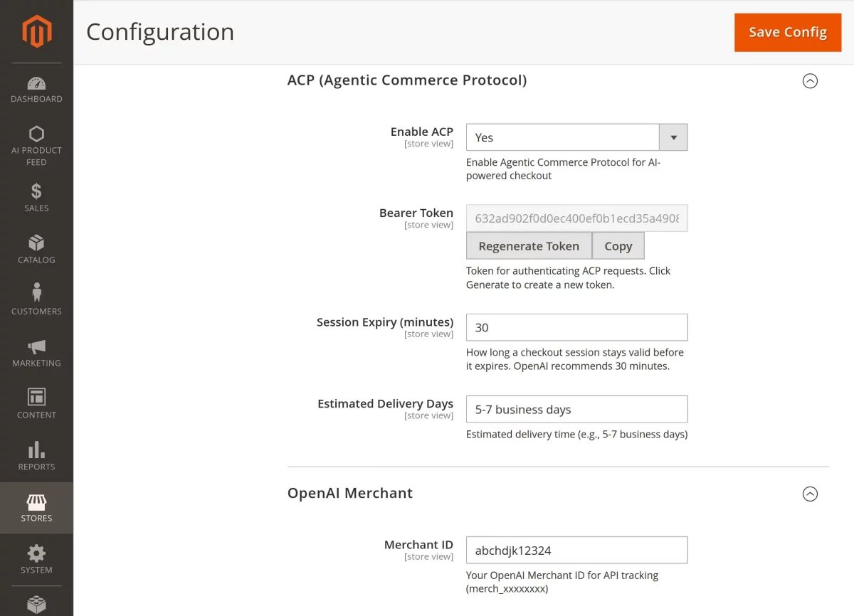Click the System gear icon
Image resolution: width=854 pixels, height=616 pixels.
point(36,553)
